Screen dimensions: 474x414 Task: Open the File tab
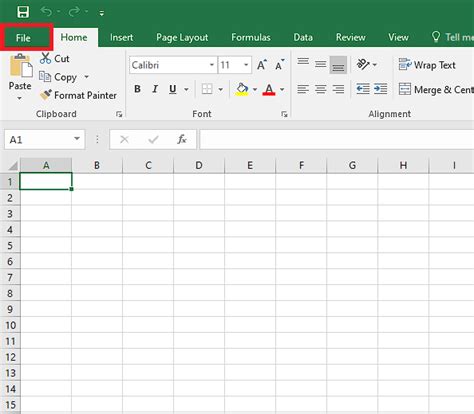(23, 38)
